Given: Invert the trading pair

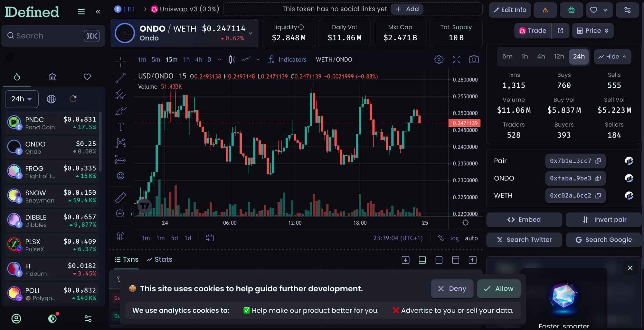Looking at the screenshot, I should pos(604,220).
